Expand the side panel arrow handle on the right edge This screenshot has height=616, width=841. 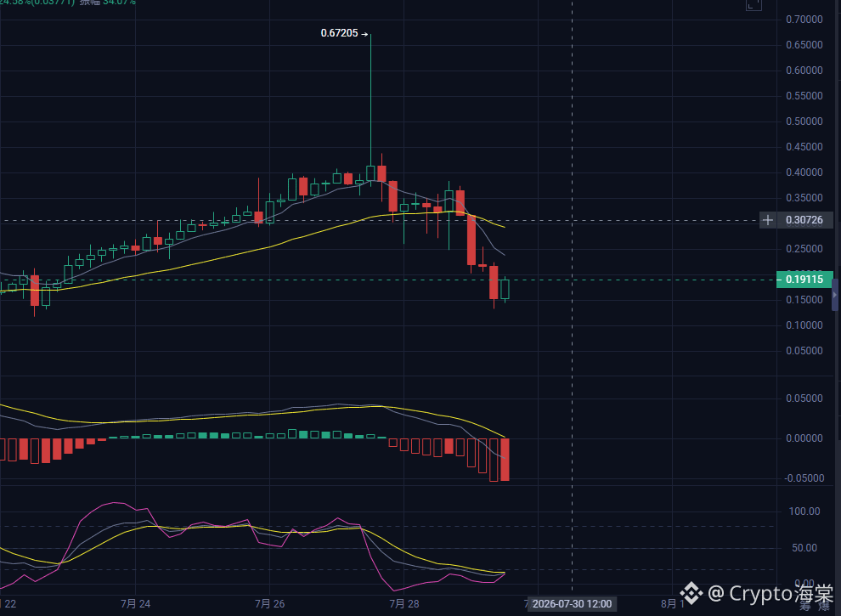pos(835,295)
